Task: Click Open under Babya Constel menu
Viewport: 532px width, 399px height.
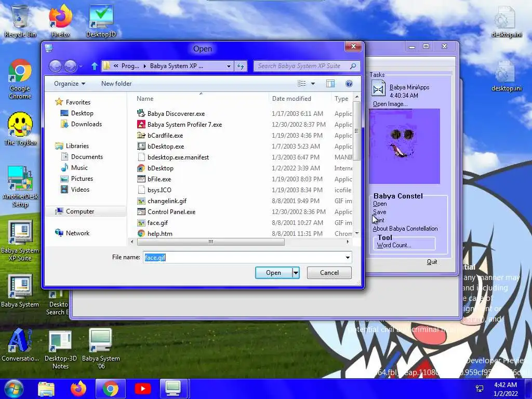Action: [x=380, y=204]
